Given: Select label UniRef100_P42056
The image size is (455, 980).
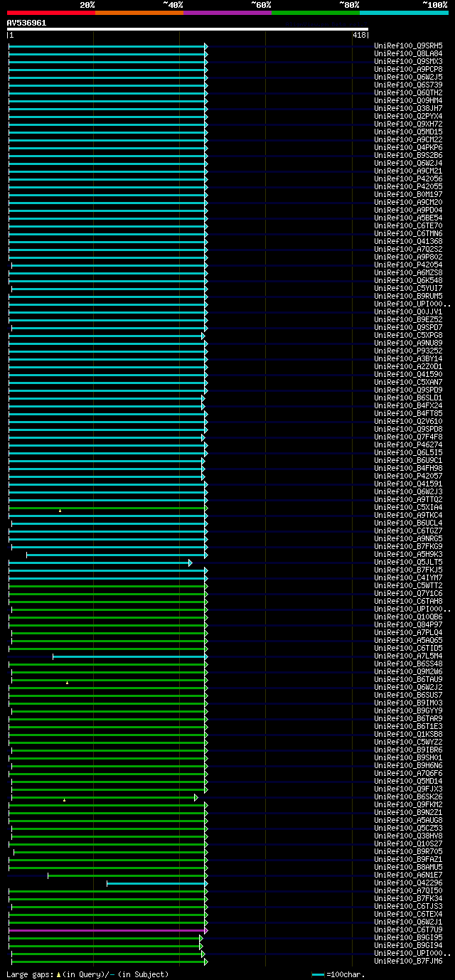Looking at the screenshot, I should 408,179.
